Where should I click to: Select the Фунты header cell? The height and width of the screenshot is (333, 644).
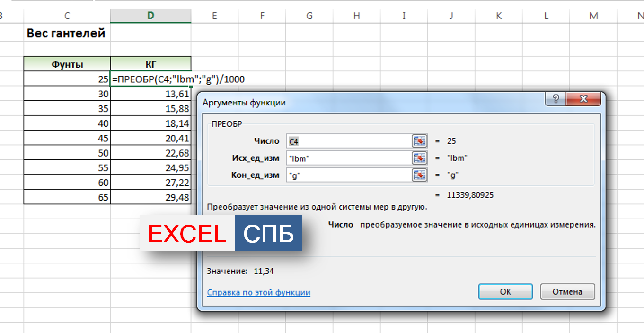67,64
